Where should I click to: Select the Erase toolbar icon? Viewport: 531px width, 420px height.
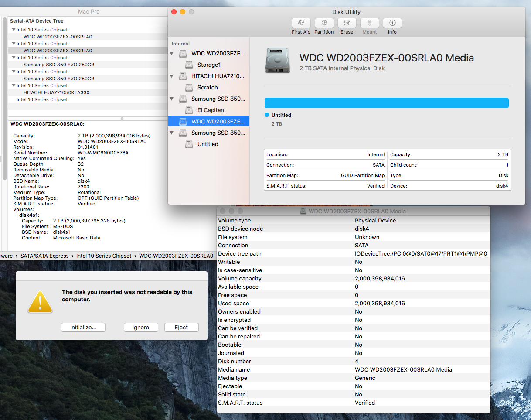[347, 23]
